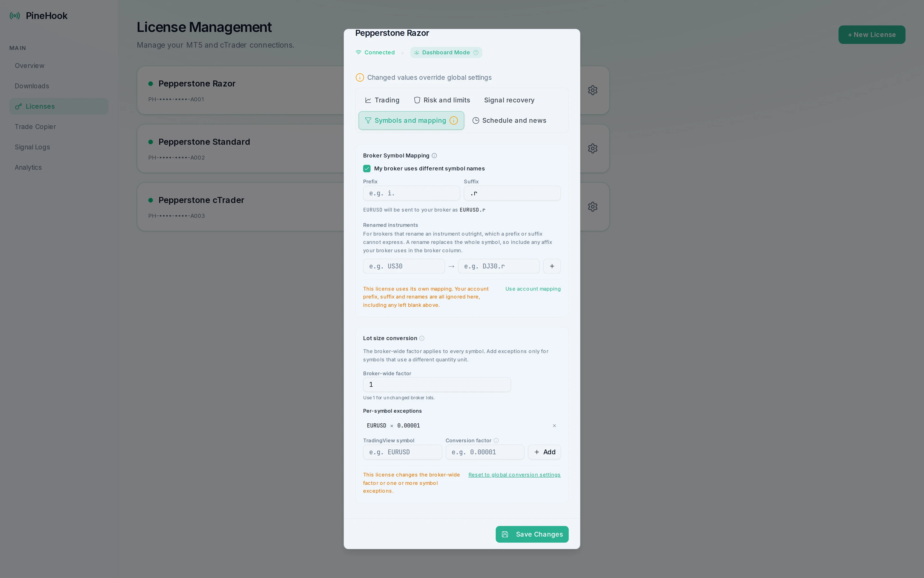Click the key icon next to Licenses
Screen dimensions: 924x578
[18, 106]
